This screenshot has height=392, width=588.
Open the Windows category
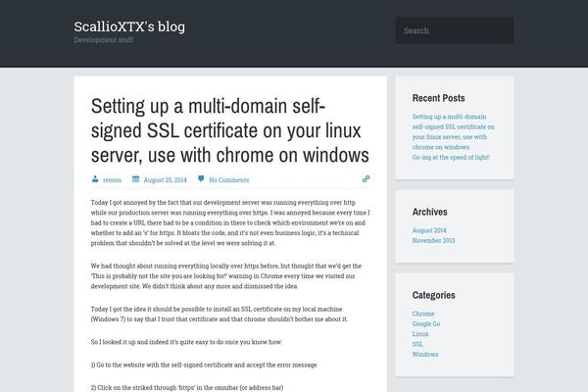425,354
